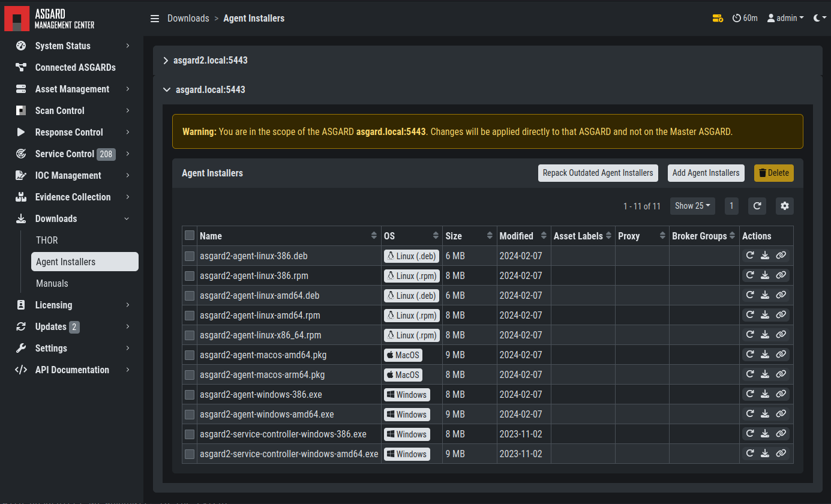Check asgard2-agent-macos-arm64.pkg row checkbox

coord(190,375)
